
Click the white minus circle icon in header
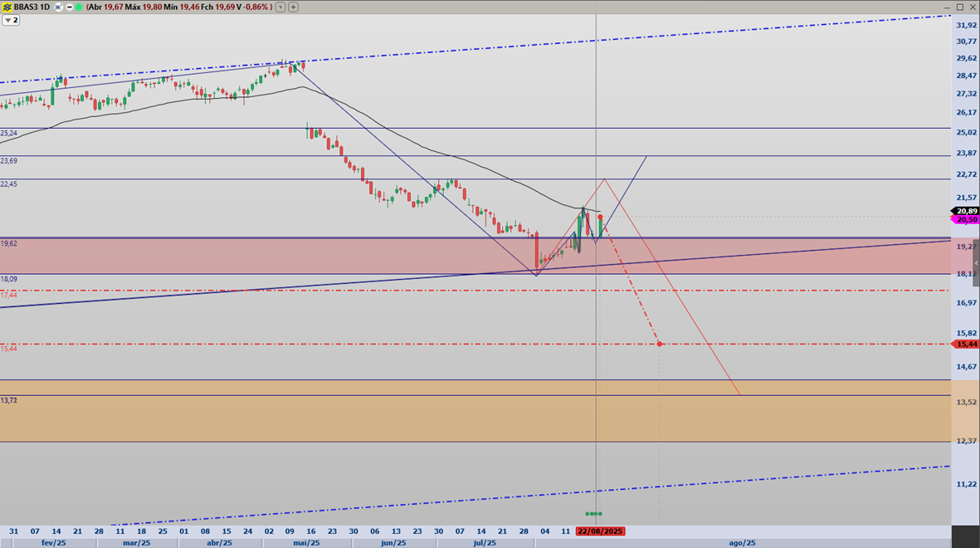[x=67, y=7]
